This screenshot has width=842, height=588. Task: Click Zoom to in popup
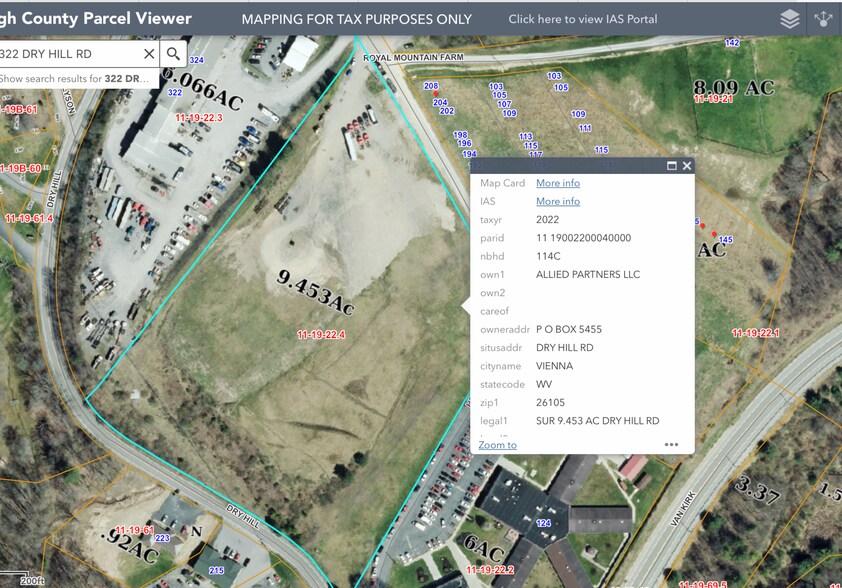497,445
